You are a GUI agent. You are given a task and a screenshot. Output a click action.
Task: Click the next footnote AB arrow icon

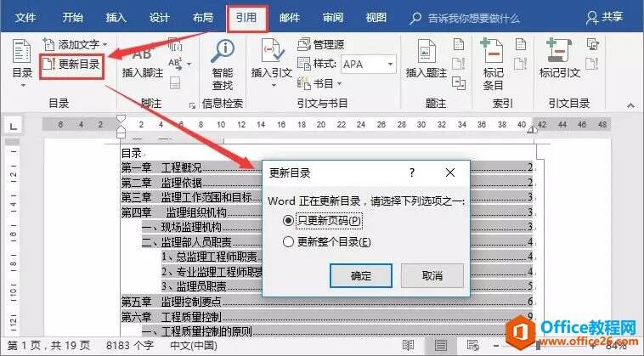pos(176,64)
